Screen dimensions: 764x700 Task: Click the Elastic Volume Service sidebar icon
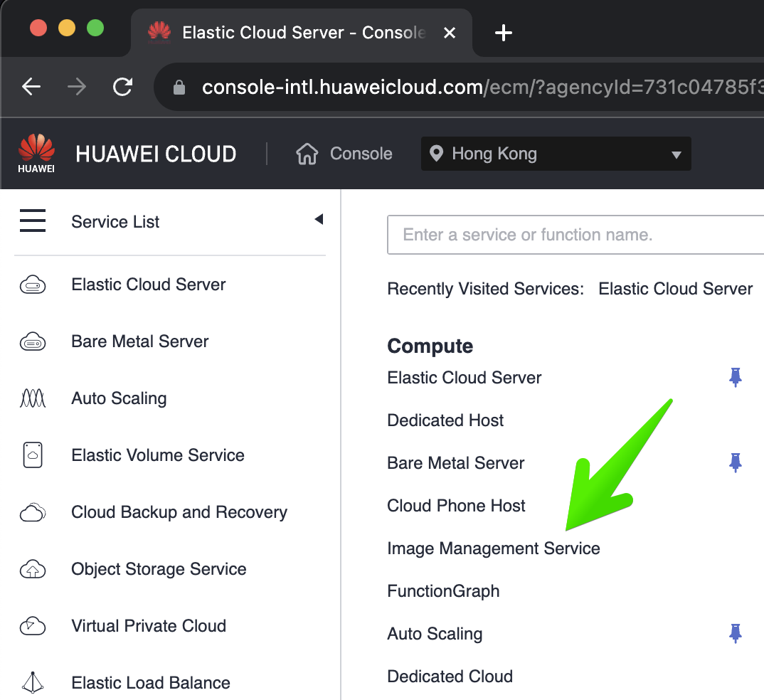(x=33, y=455)
